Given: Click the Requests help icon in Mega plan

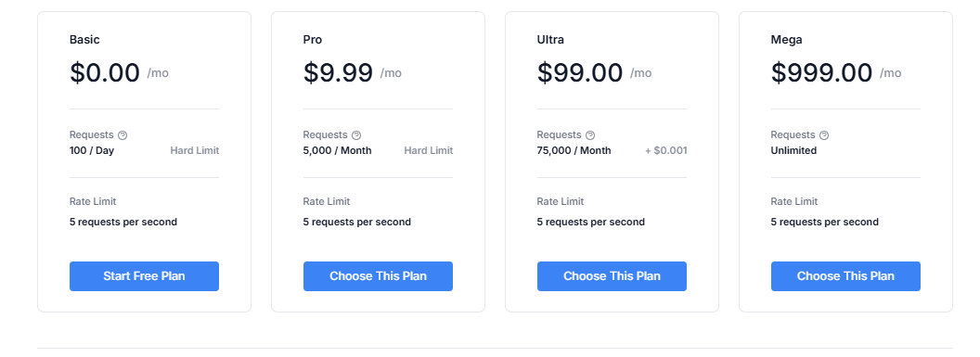Looking at the screenshot, I should 824,134.
